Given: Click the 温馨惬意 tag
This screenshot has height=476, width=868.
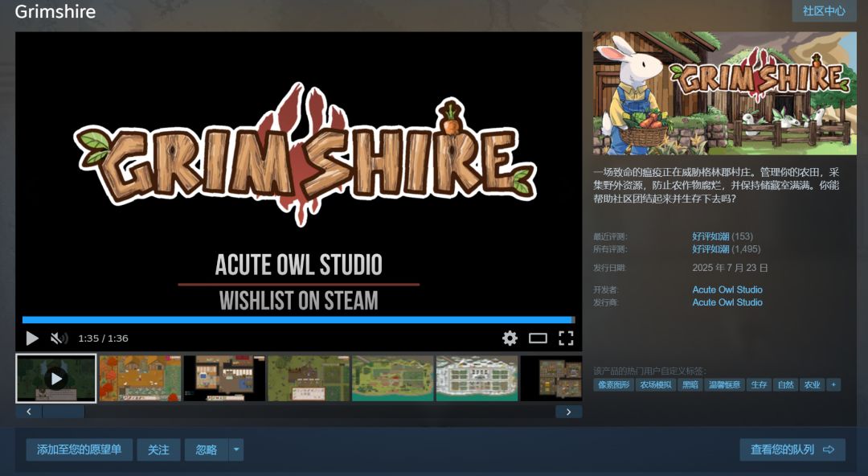Looking at the screenshot, I should point(725,384).
